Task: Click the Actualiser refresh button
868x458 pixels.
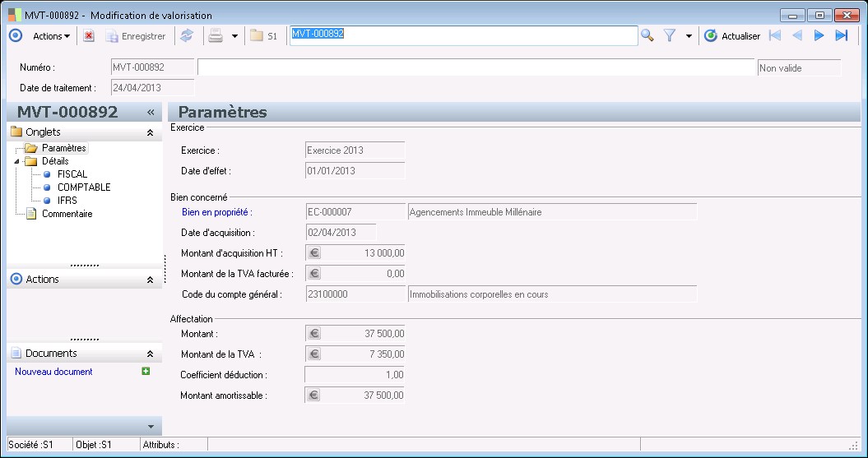Action: (732, 36)
